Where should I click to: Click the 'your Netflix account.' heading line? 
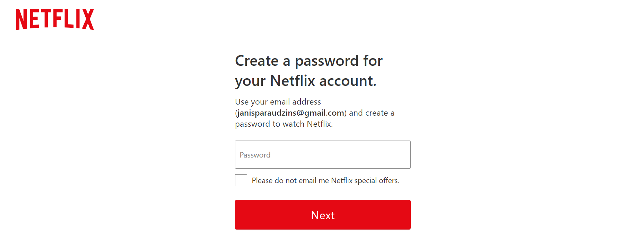[x=306, y=81]
